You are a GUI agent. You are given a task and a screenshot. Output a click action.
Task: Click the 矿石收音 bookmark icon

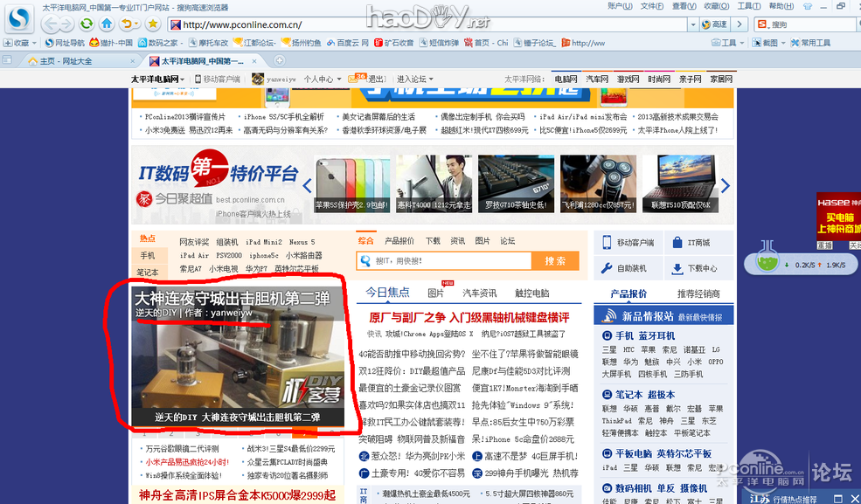pyautogui.click(x=378, y=42)
